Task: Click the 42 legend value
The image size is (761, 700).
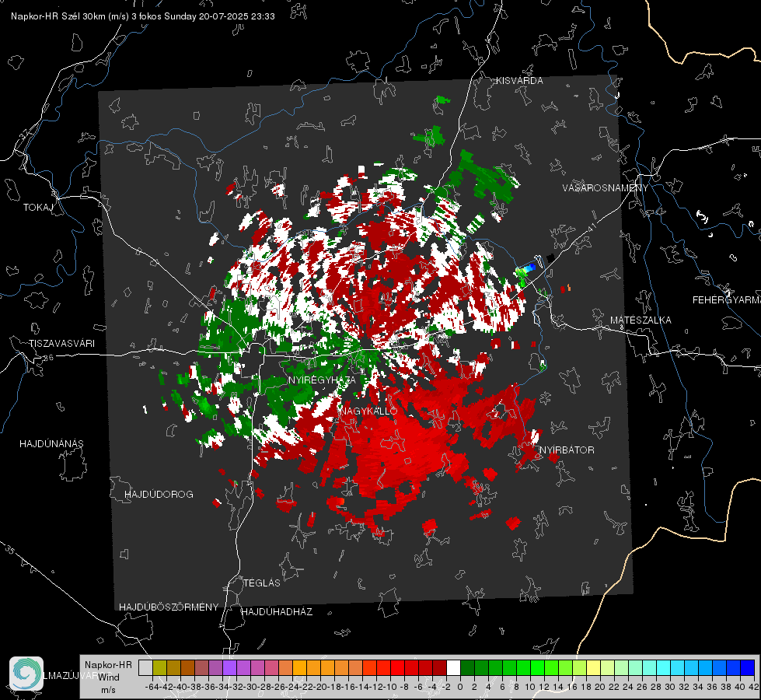Action: click(x=754, y=687)
